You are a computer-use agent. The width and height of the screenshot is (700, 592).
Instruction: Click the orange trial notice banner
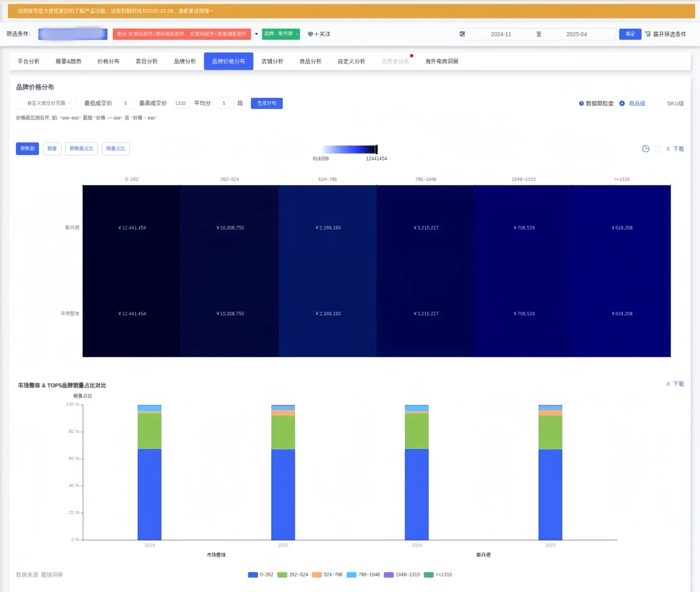click(351, 11)
